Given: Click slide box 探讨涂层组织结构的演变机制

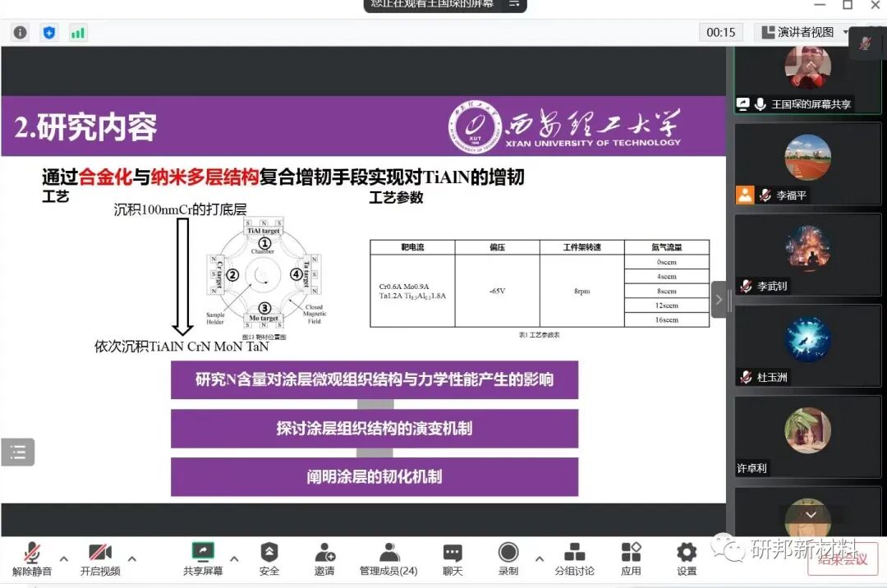Looking at the screenshot, I should tap(375, 429).
